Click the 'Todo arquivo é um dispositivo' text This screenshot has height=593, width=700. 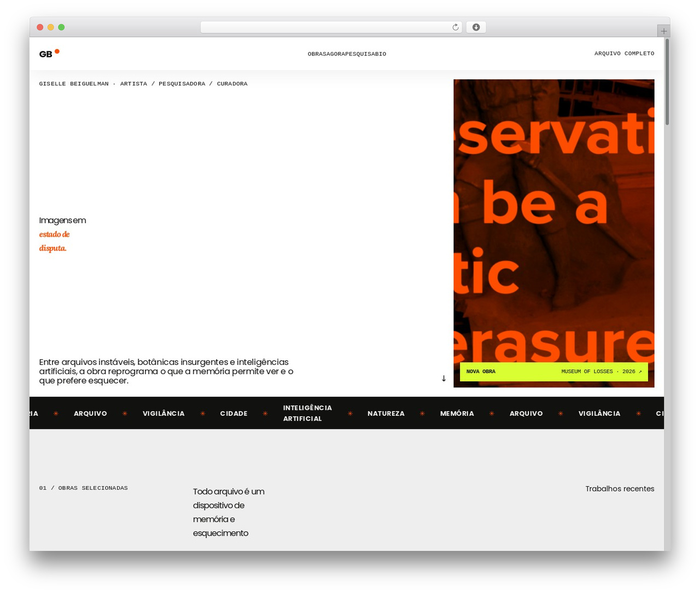tap(229, 512)
